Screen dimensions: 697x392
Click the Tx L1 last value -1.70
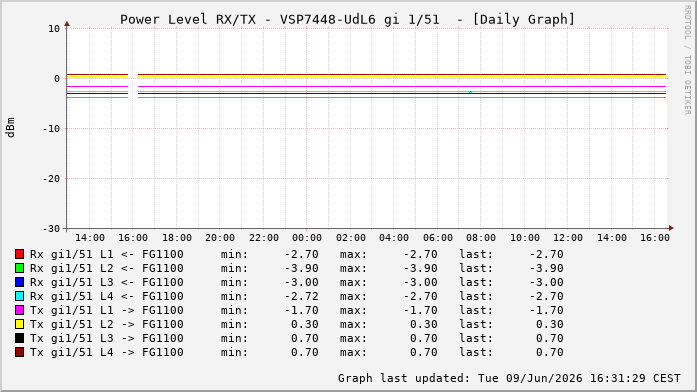coord(546,310)
